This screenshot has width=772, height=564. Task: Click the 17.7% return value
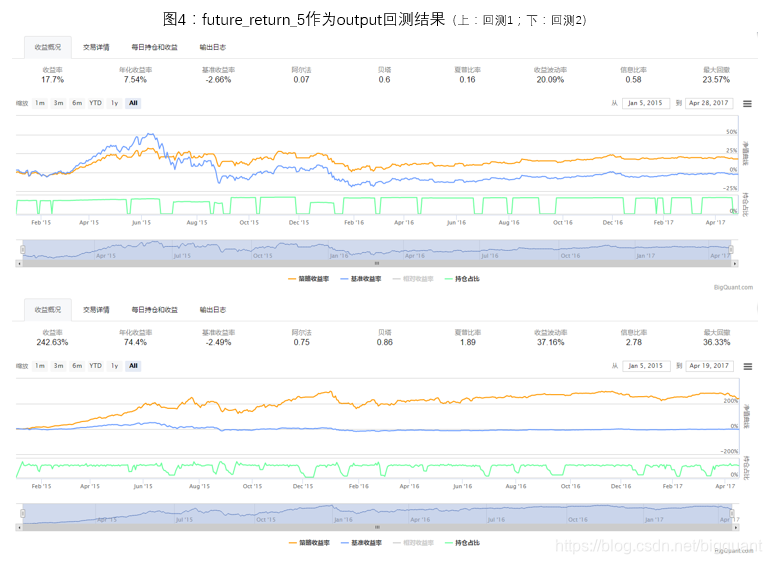coord(52,80)
